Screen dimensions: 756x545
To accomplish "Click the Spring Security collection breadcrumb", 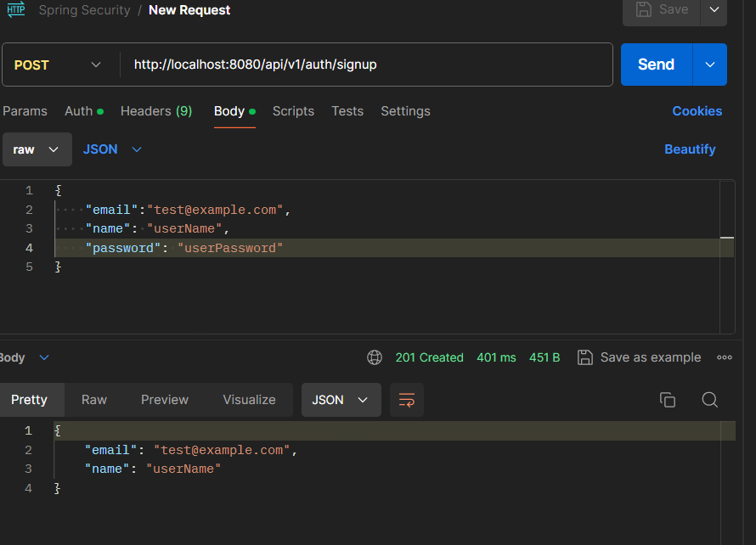I will tap(84, 10).
